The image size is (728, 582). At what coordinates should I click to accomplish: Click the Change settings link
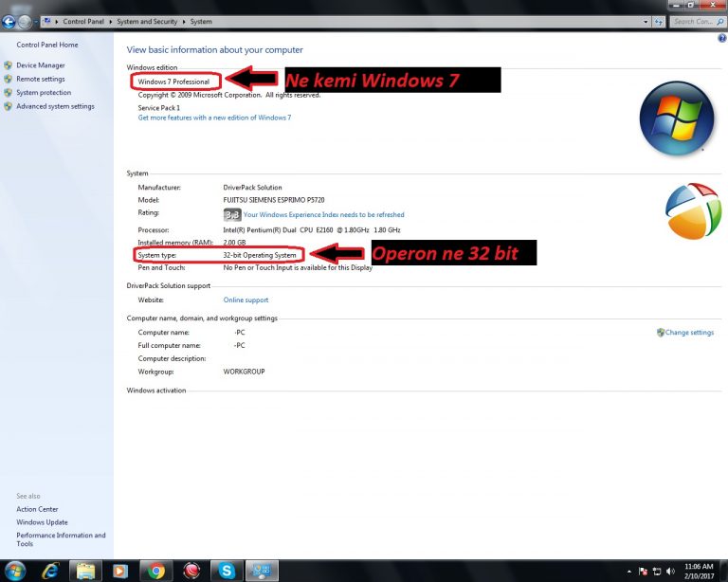689,333
